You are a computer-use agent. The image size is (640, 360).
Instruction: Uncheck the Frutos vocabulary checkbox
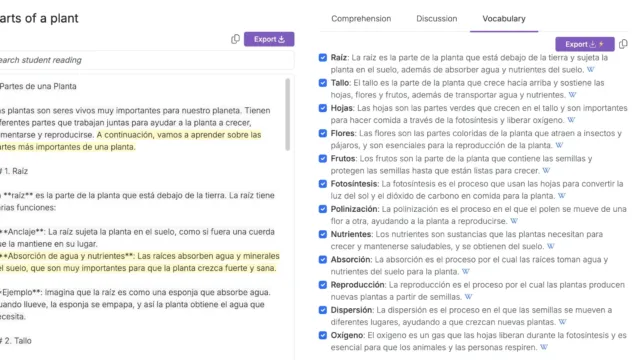(x=323, y=159)
